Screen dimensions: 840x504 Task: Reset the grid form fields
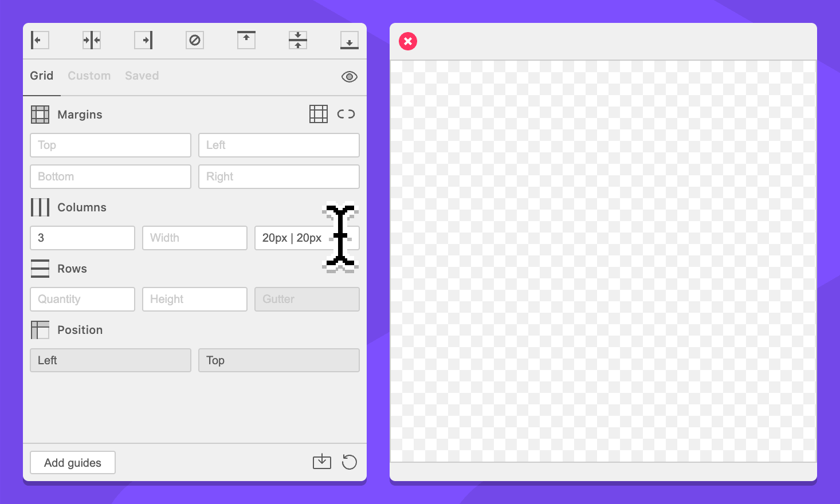click(x=349, y=462)
